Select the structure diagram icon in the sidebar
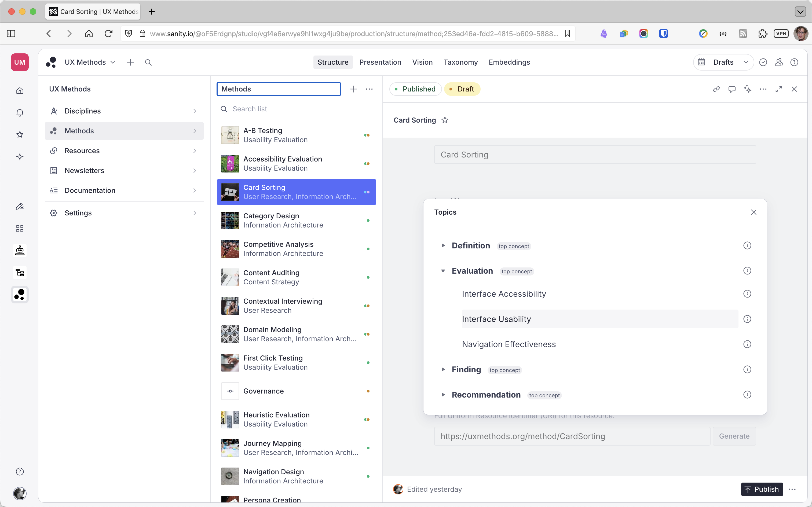The height and width of the screenshot is (507, 812). (20, 272)
